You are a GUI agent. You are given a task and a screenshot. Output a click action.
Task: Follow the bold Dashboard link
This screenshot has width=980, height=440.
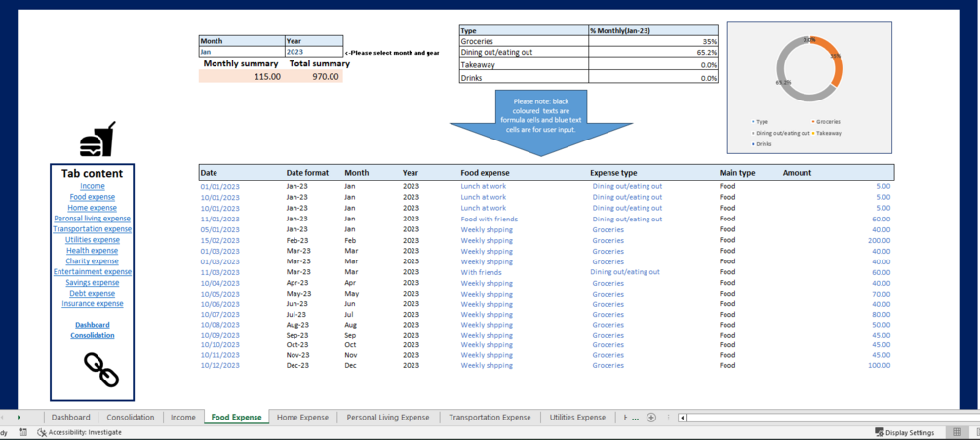click(x=93, y=324)
